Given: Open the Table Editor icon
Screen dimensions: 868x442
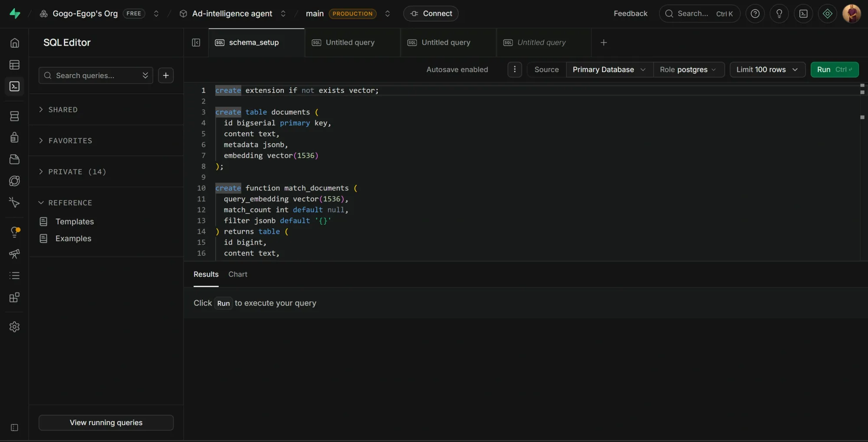Looking at the screenshot, I should 14,65.
